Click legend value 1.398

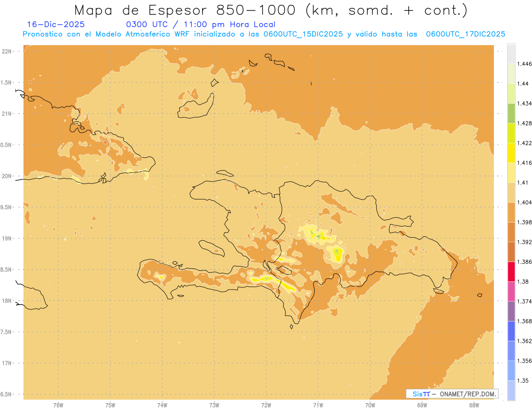524,222
